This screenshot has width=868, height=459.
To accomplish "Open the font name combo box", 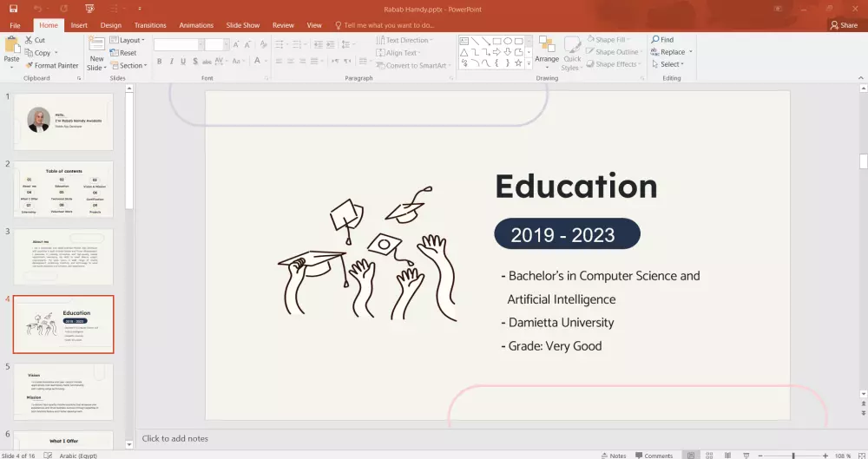I will pyautogui.click(x=178, y=44).
